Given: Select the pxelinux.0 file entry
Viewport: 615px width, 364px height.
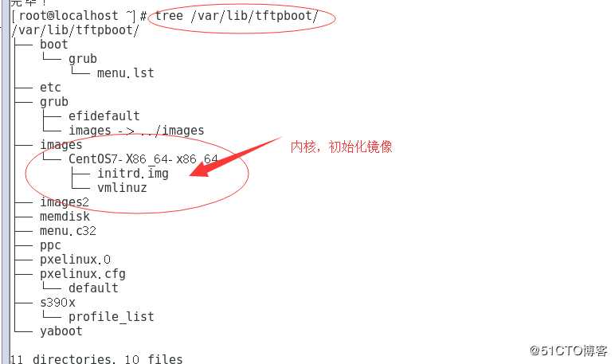Looking at the screenshot, I should point(75,260).
